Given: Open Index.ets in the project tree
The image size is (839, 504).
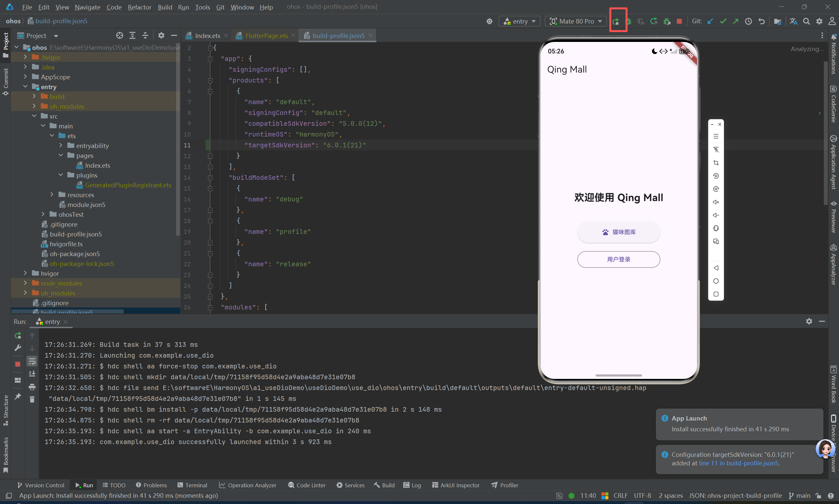Looking at the screenshot, I should point(97,165).
